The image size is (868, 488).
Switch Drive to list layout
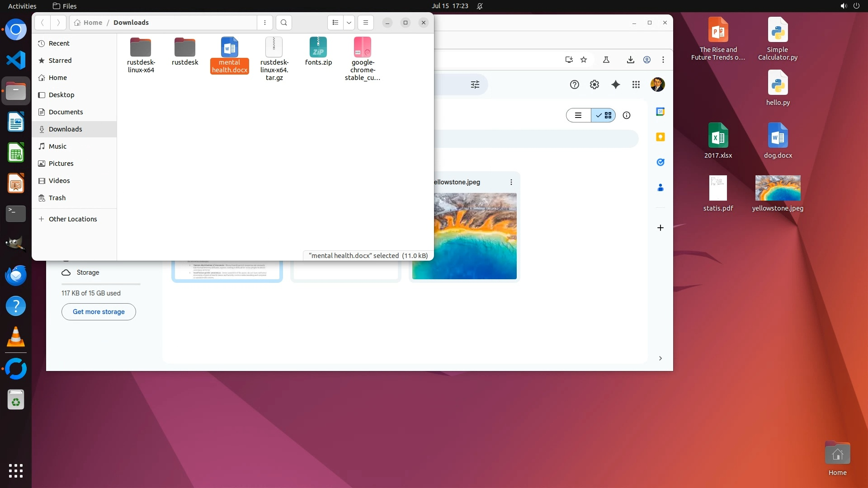pyautogui.click(x=578, y=115)
